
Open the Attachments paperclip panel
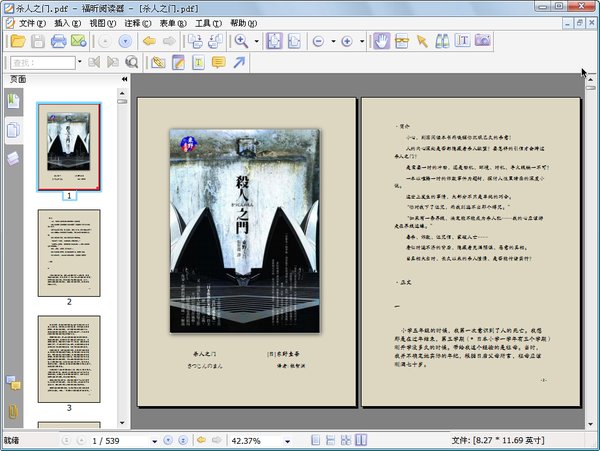(x=14, y=411)
